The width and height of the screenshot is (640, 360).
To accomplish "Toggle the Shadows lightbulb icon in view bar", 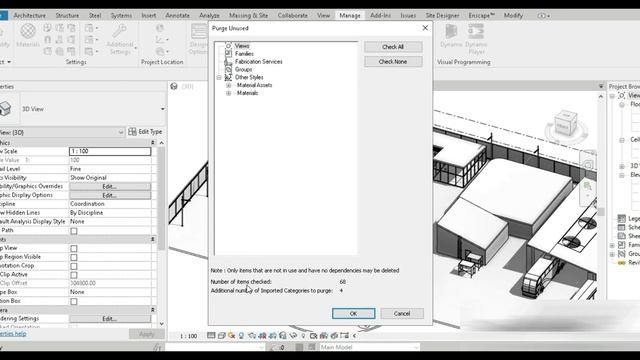I will coord(241,336).
